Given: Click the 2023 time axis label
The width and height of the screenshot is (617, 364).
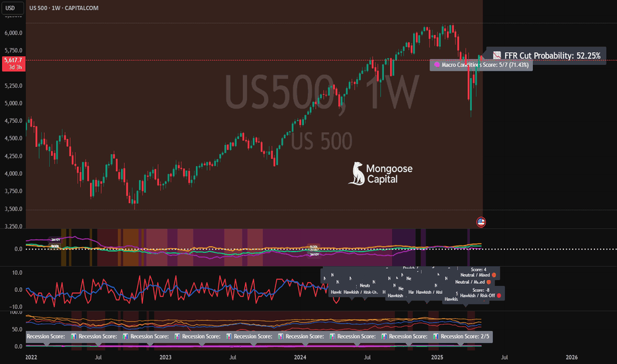Looking at the screenshot, I should 166,357.
